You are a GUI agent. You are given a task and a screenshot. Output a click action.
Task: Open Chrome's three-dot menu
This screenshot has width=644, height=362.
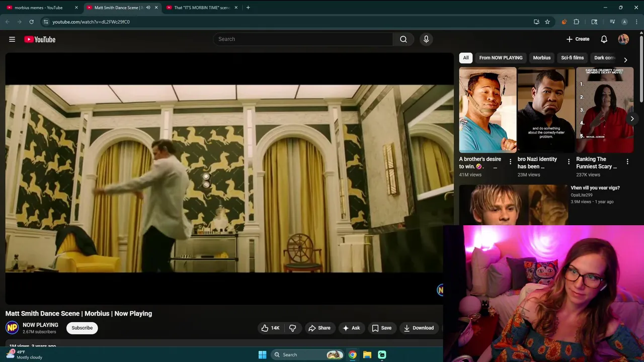point(637,22)
